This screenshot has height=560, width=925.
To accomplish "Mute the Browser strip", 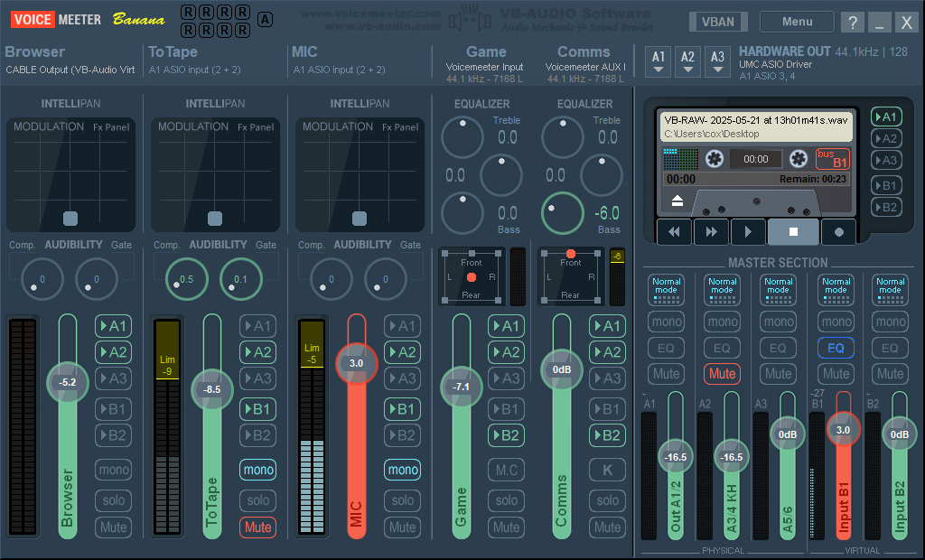I will click(x=113, y=527).
